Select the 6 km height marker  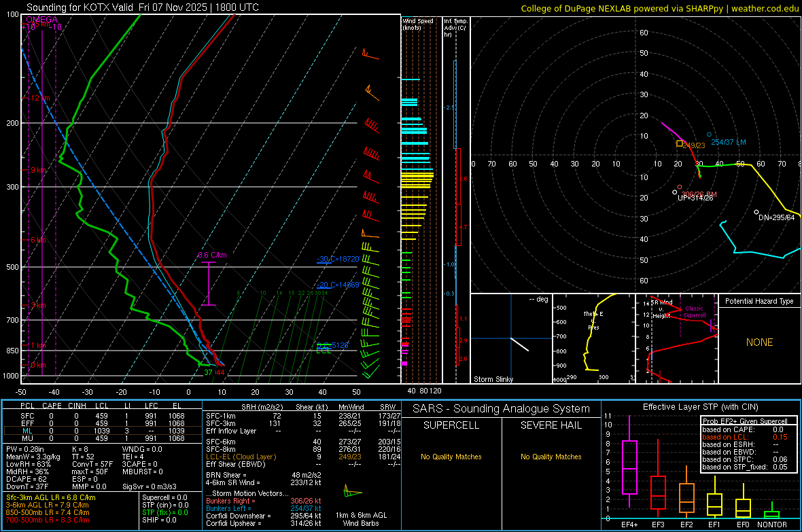pyautogui.click(x=37, y=240)
